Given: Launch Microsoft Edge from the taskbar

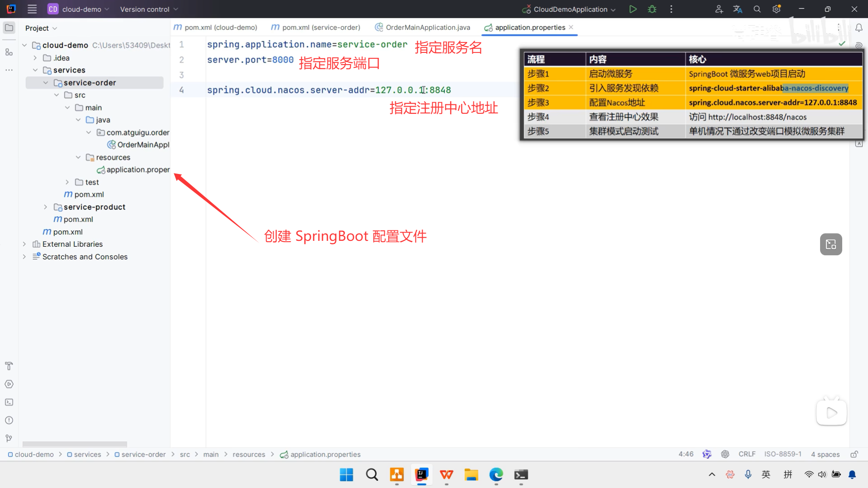Looking at the screenshot, I should [x=496, y=475].
